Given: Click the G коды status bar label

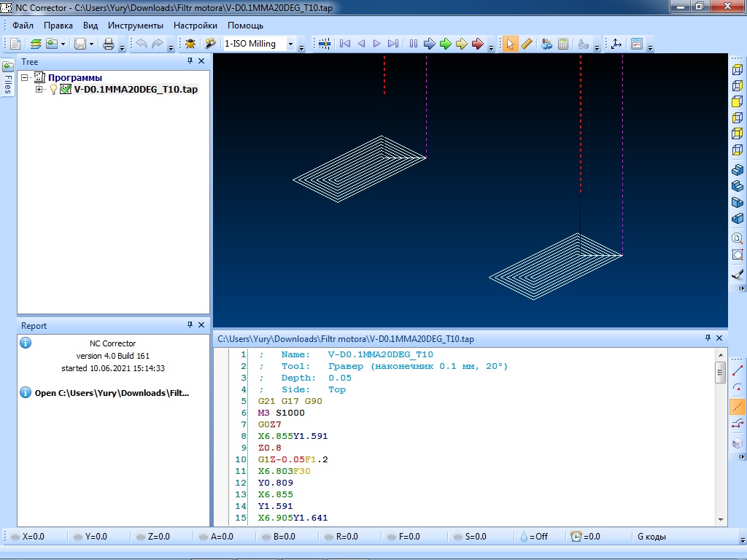Looking at the screenshot, I should pyautogui.click(x=651, y=537).
